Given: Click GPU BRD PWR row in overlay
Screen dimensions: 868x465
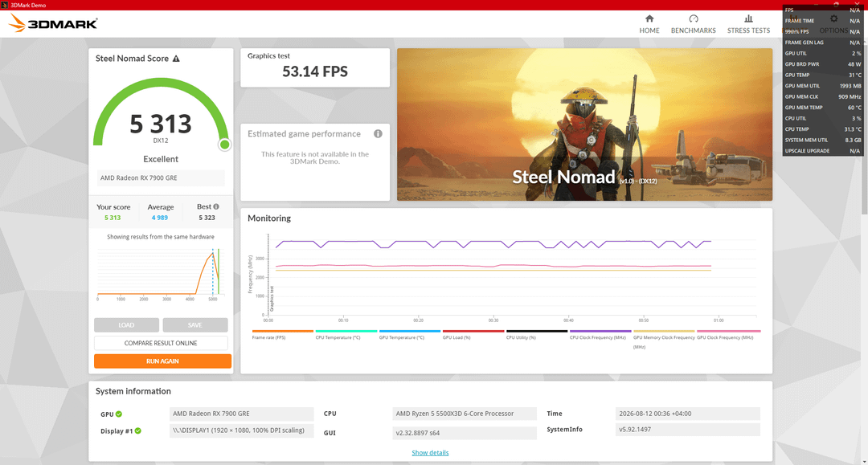Looking at the screenshot, I should tap(823, 64).
